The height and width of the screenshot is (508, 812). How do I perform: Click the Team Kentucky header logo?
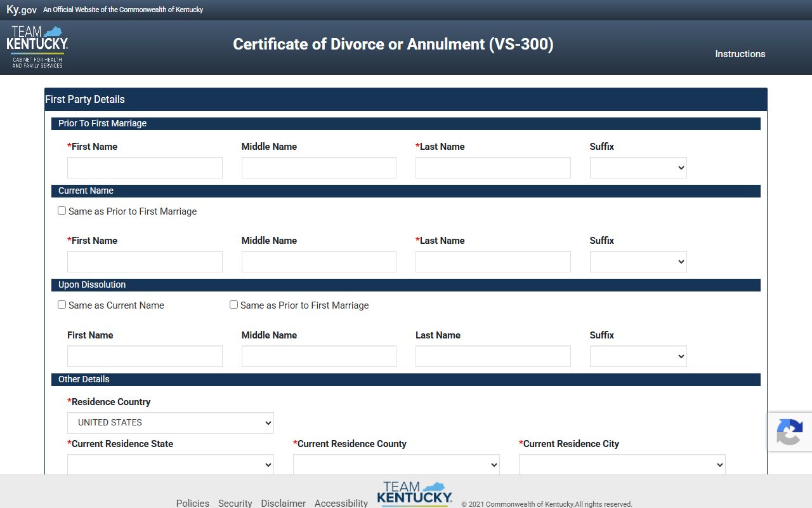coord(37,47)
